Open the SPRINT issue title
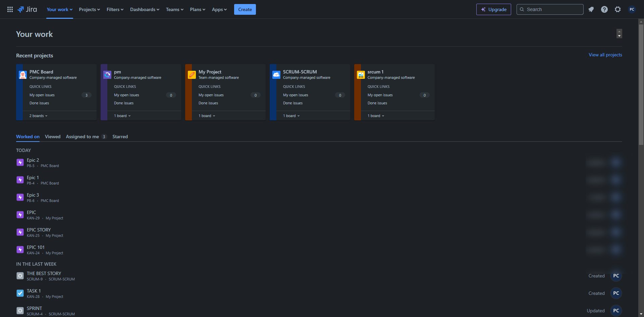The height and width of the screenshot is (317, 644). (35, 308)
